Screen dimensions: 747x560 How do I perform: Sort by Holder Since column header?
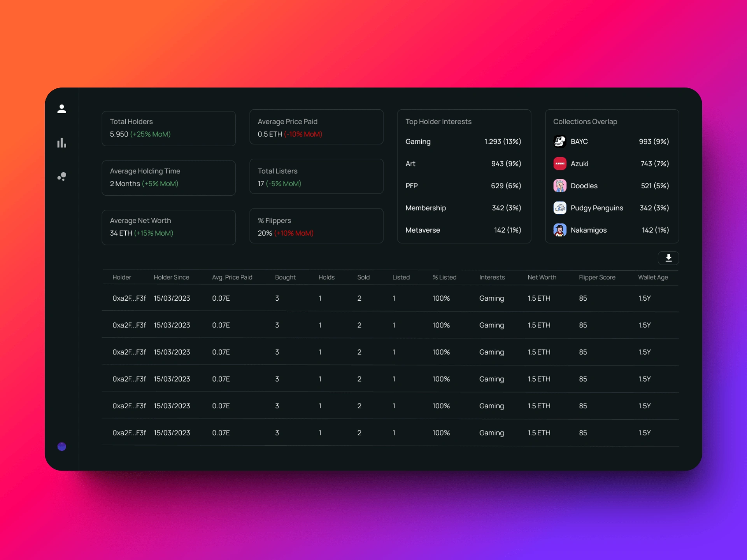[171, 277]
